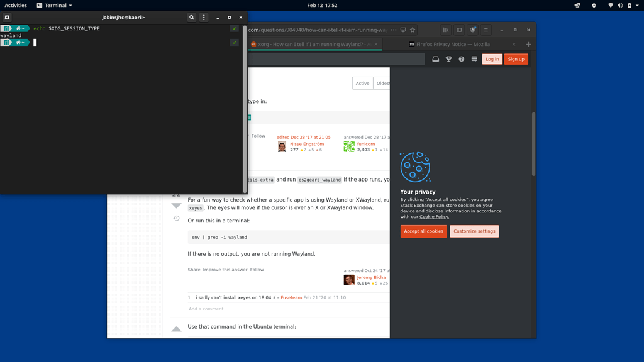
Task: Click the terminal command prompt input area
Action: [36, 42]
